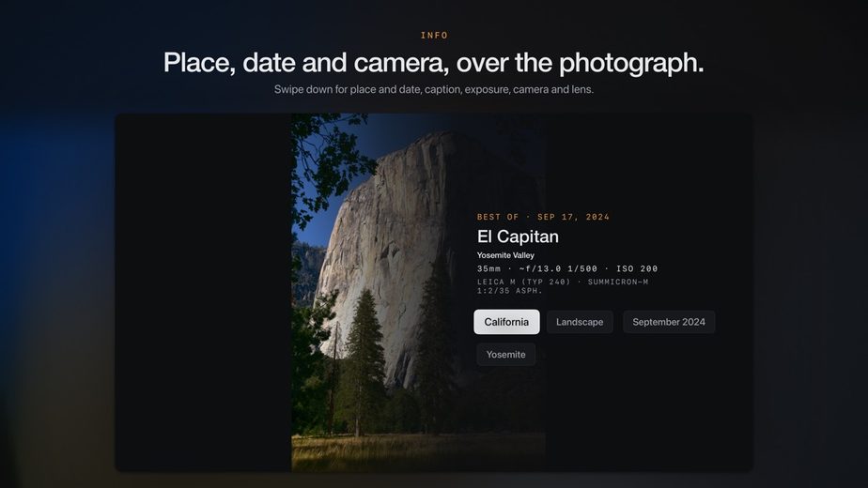Select the El Capitan title text
This screenshot has height=488, width=868.
[x=518, y=236]
